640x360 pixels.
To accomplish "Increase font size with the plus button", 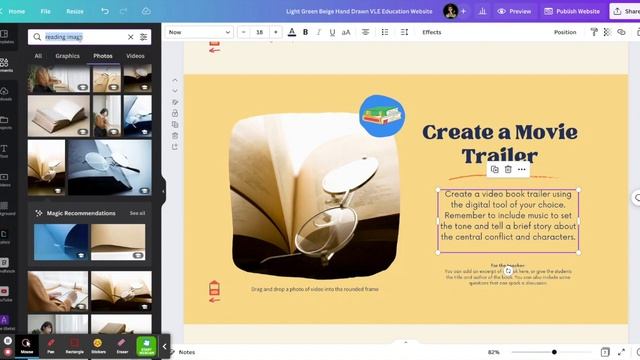I will pos(276,32).
